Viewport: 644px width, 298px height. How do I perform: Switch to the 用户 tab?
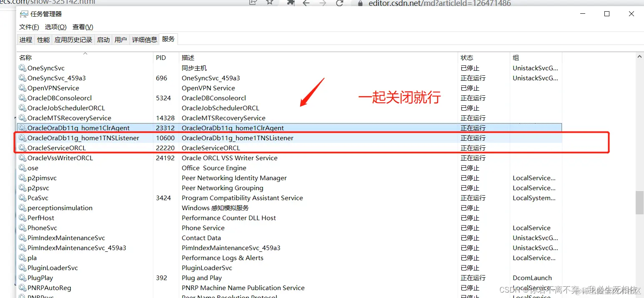(121, 40)
